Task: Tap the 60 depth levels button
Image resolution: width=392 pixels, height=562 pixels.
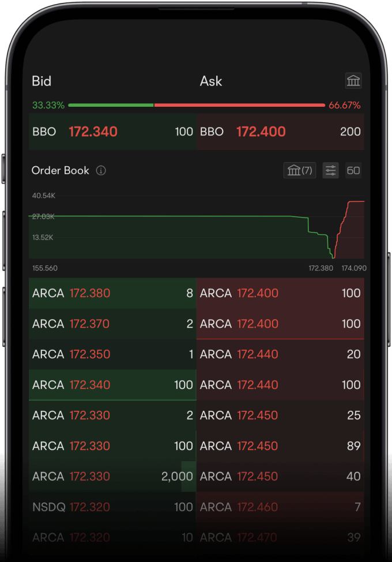Action: (353, 170)
